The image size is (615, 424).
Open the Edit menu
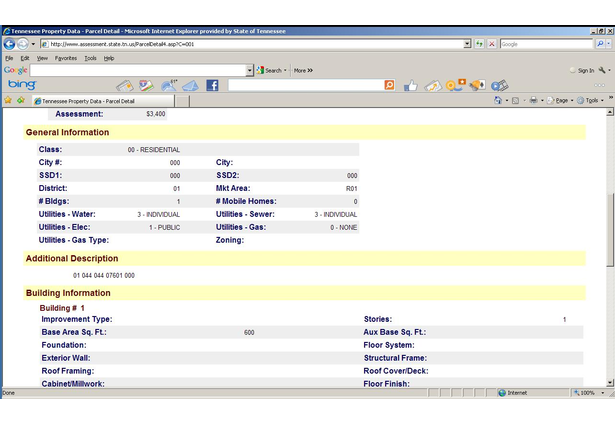25,58
